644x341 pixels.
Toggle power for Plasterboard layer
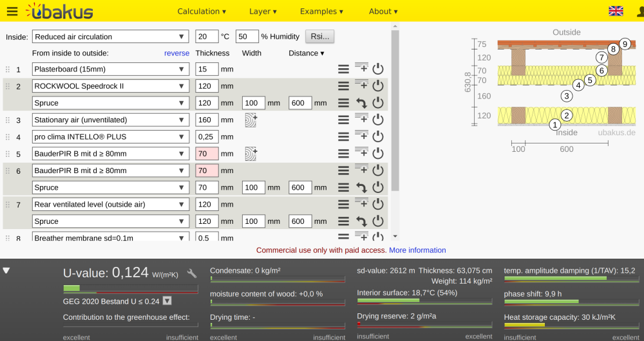(x=378, y=69)
